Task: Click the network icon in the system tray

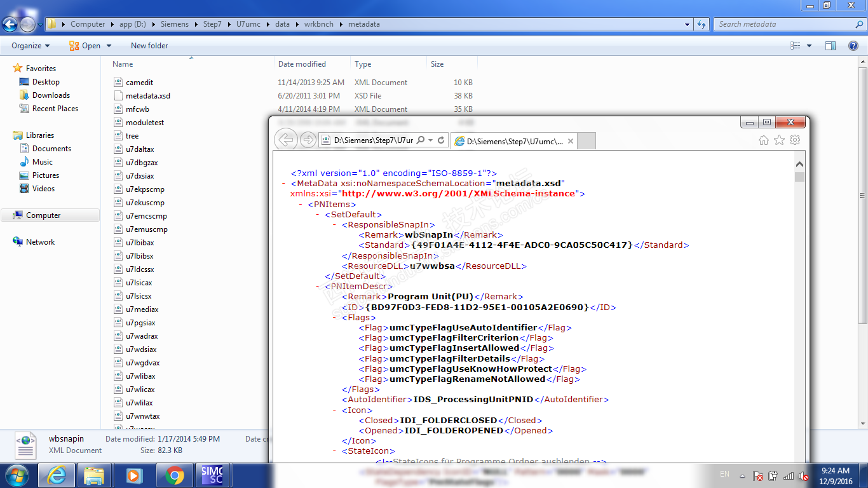Action: click(x=789, y=475)
